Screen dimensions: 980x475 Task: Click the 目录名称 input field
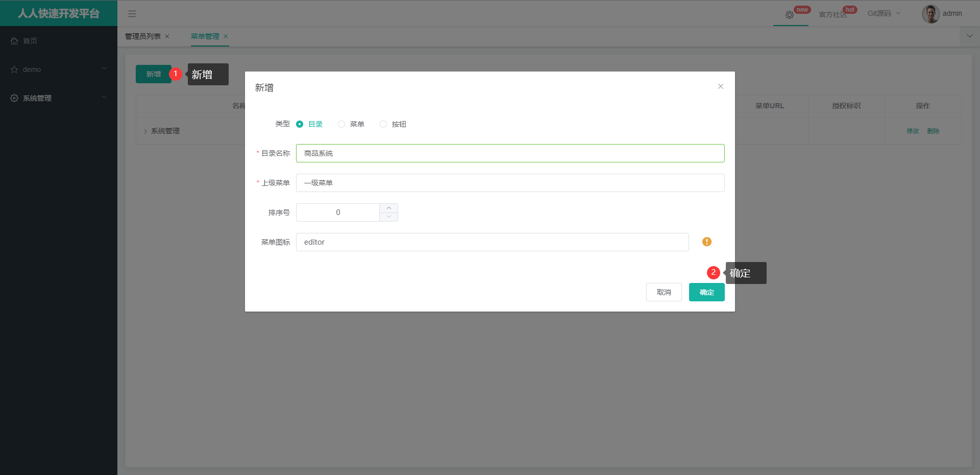point(510,153)
